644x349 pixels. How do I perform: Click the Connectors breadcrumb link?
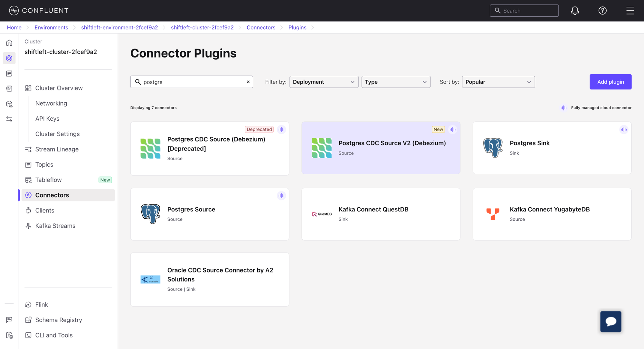coord(261,27)
